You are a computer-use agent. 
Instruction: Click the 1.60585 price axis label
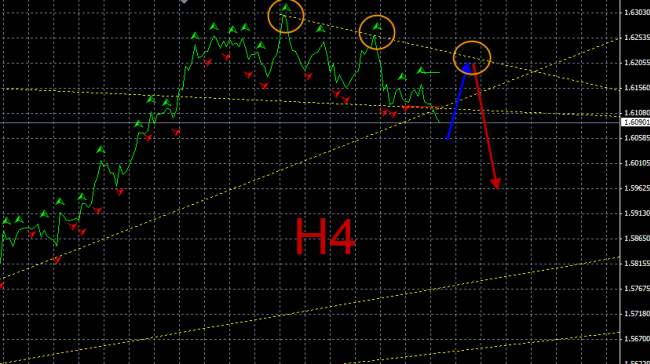pos(637,138)
